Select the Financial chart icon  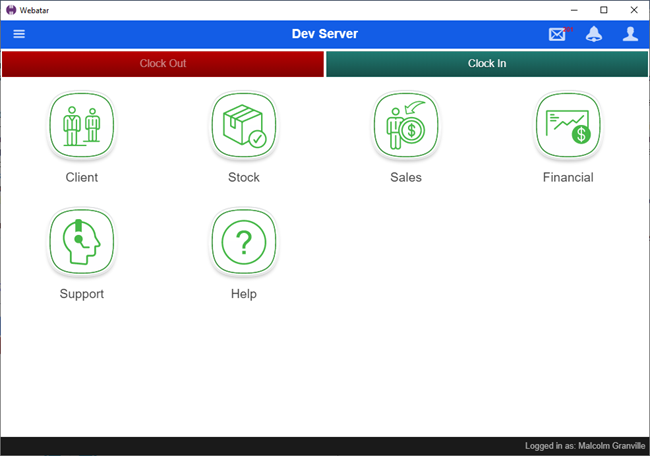point(567,125)
